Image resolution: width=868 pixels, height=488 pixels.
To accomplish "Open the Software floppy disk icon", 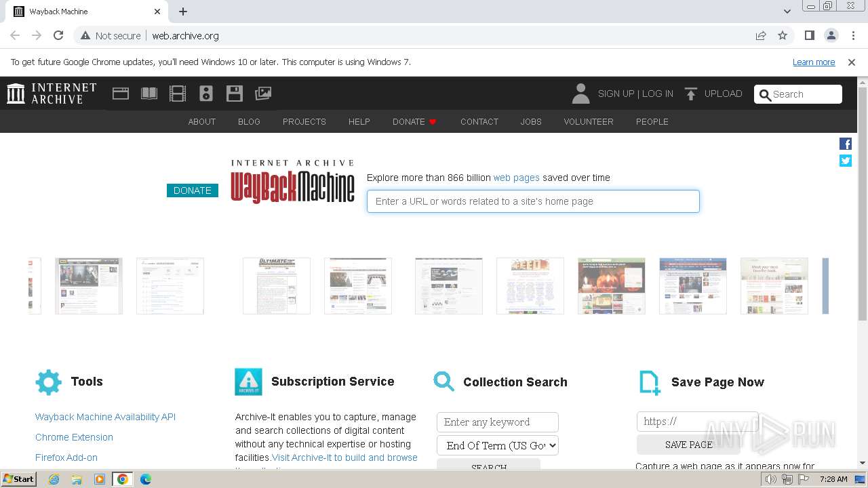I will click(x=235, y=94).
